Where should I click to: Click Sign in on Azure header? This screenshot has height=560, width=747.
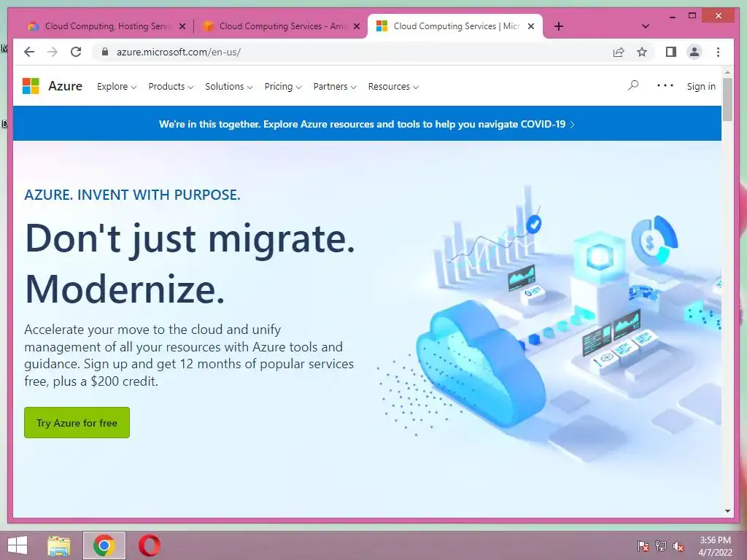coord(701,86)
